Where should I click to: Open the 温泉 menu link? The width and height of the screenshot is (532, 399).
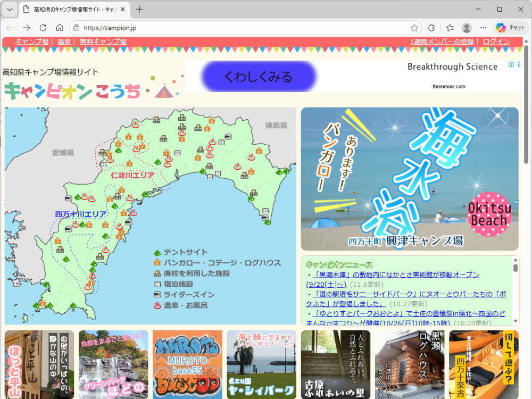click(x=64, y=41)
